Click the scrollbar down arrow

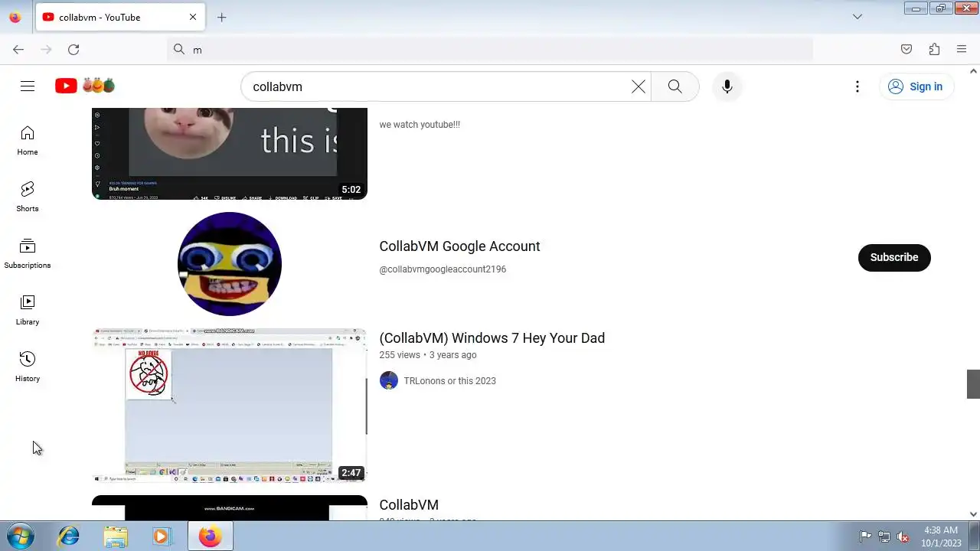tap(973, 514)
